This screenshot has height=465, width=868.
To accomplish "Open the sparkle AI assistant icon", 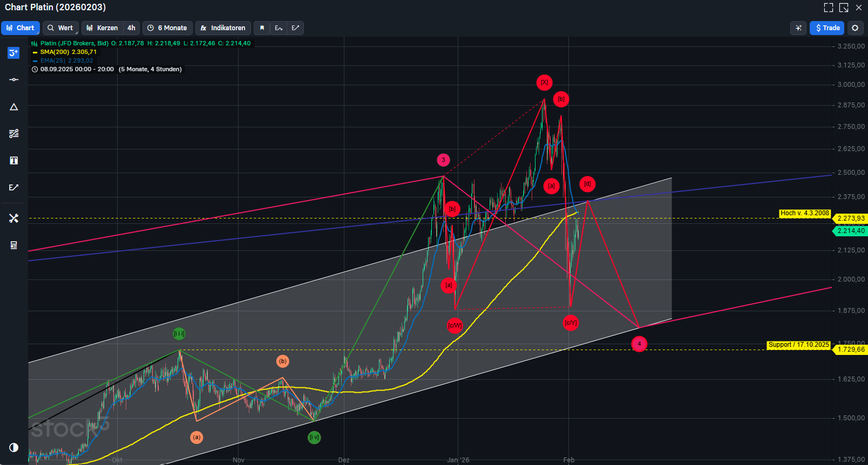I will click(798, 28).
